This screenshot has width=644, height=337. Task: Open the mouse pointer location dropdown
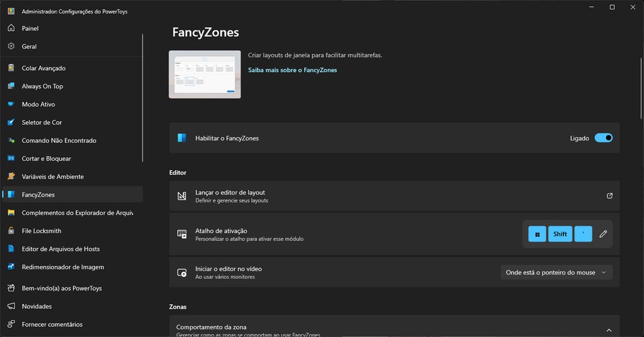pyautogui.click(x=556, y=273)
